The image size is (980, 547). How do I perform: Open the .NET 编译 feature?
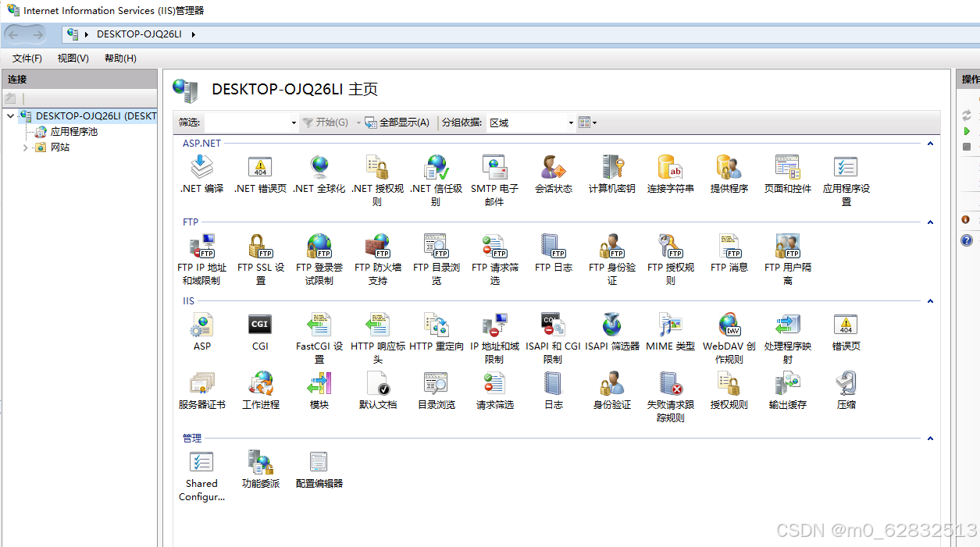pos(201,174)
